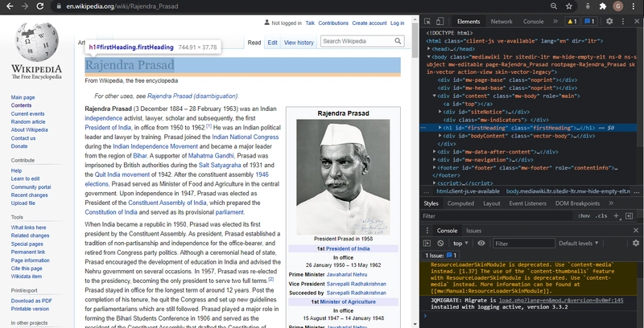The image size is (644, 328).
Task: Click the blue messages count badge
Action: tap(589, 22)
